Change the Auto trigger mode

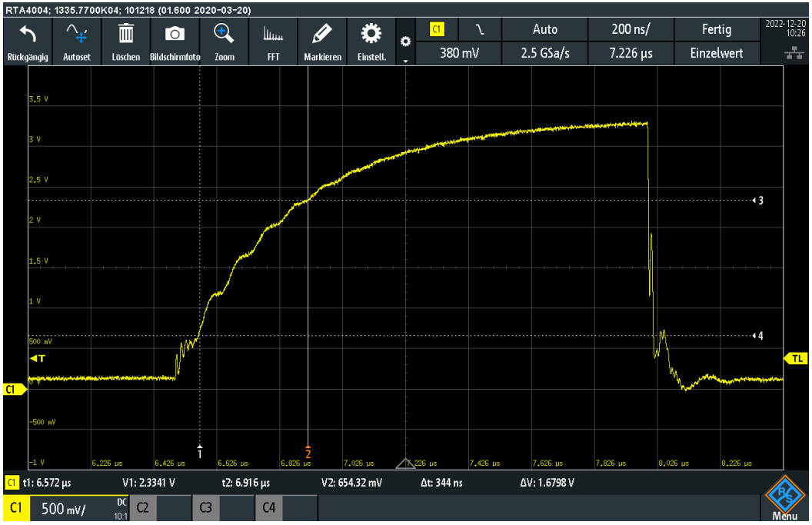tap(545, 28)
